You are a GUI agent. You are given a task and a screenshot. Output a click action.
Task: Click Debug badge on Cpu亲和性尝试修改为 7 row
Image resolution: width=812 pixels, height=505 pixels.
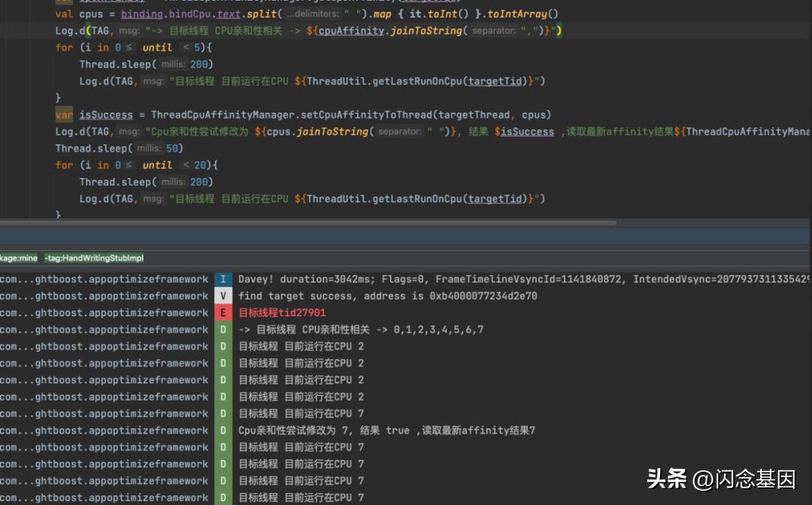click(223, 431)
